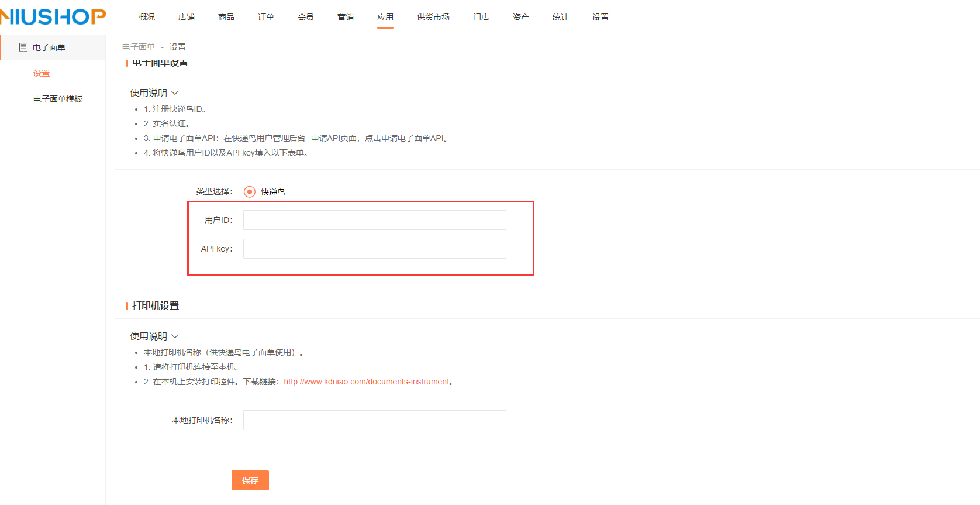Select the 快递鸟 radio button
The image size is (980, 505).
click(250, 192)
